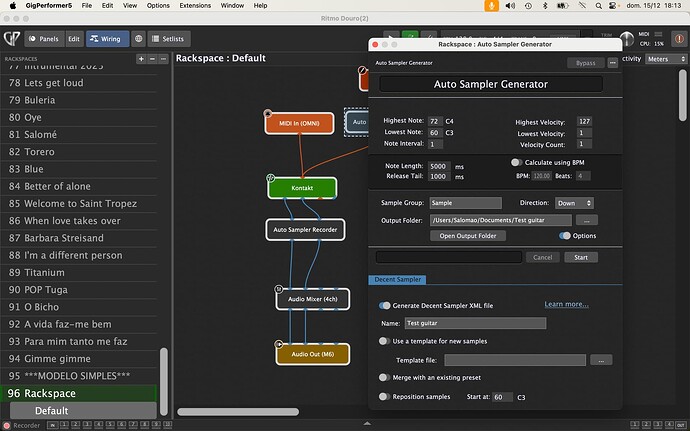The image size is (690, 431).
Task: Click the Gig Performer logo icon
Action: [x=12, y=39]
